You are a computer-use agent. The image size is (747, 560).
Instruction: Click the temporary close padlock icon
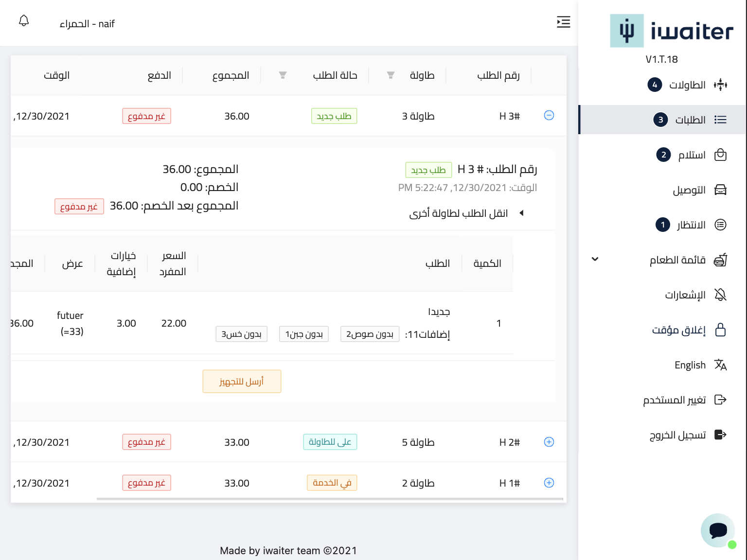tap(720, 330)
